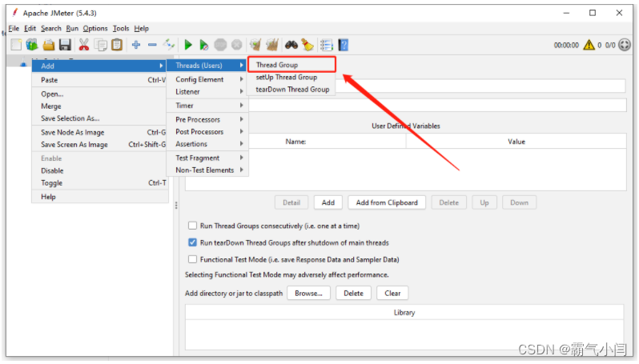The height and width of the screenshot is (364, 639).
Task: Choose Save Selection As... entry
Action: 99,118
